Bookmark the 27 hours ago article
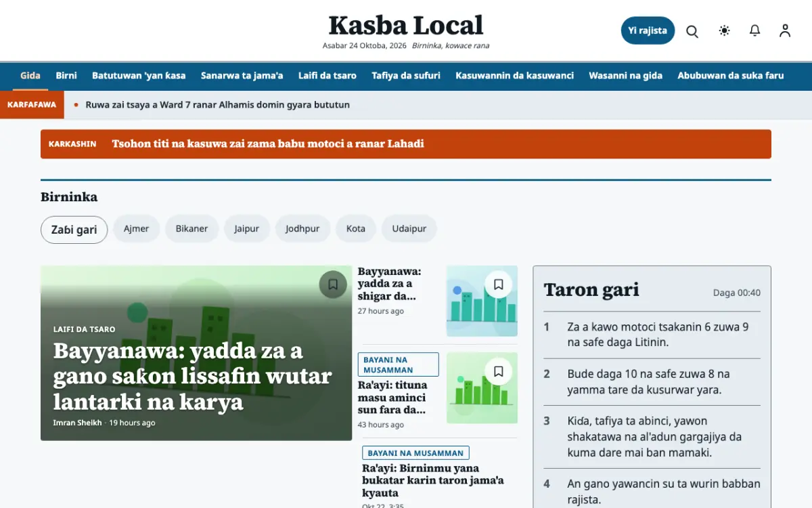Screen dimensions: 812x508 (x=499, y=284)
